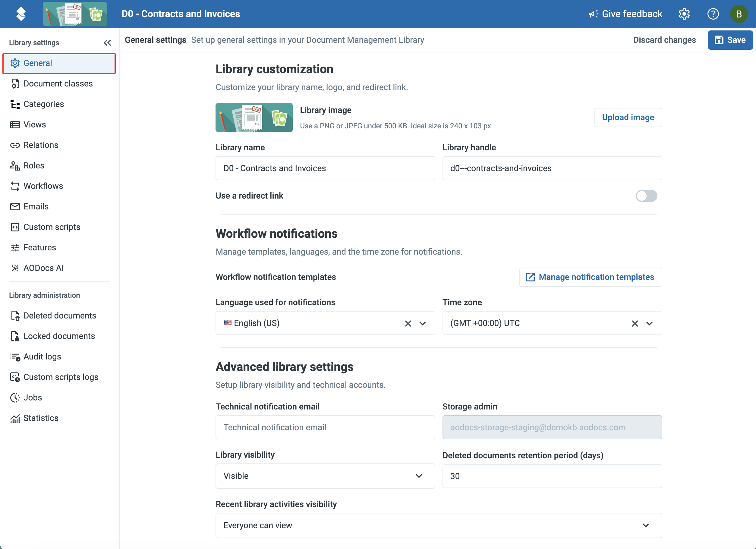Click the Give feedback megaphone icon
The image size is (756, 549).
pyautogui.click(x=593, y=14)
